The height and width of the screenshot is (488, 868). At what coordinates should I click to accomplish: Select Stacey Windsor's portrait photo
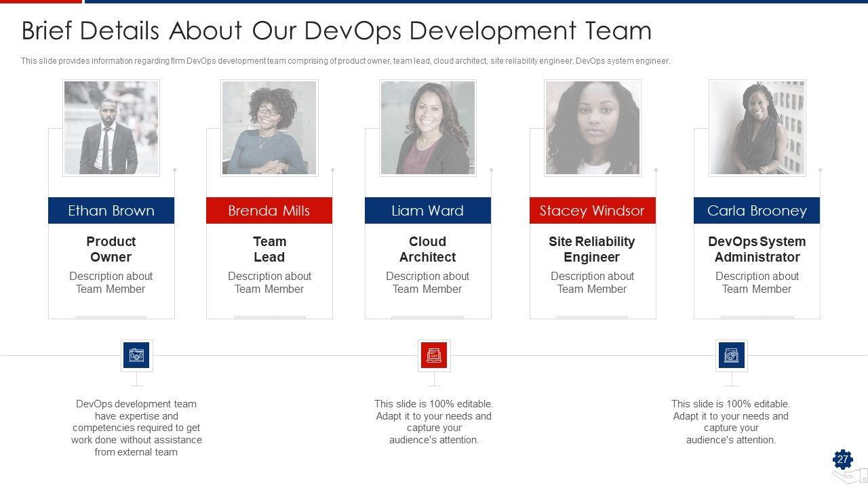pyautogui.click(x=593, y=128)
